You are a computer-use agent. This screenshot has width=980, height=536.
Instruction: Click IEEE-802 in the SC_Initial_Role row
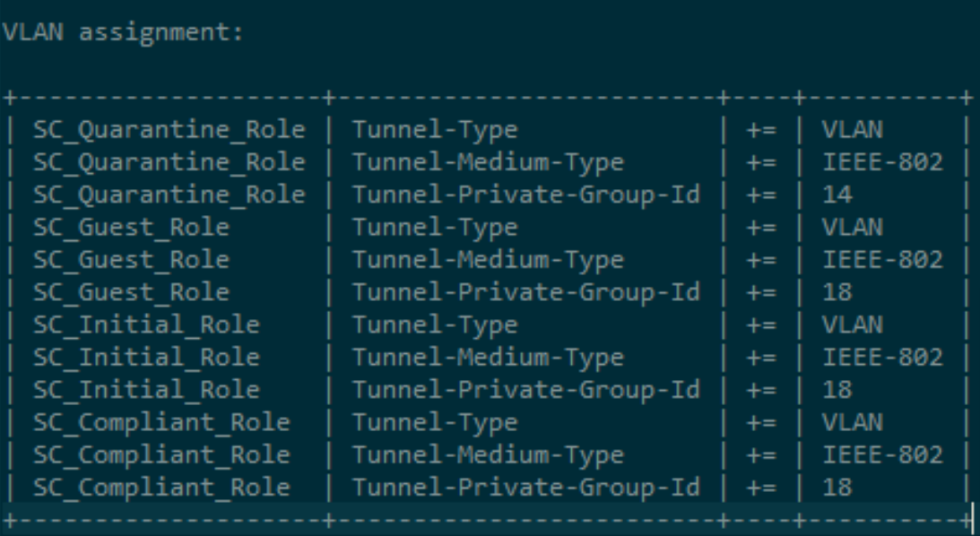point(882,358)
